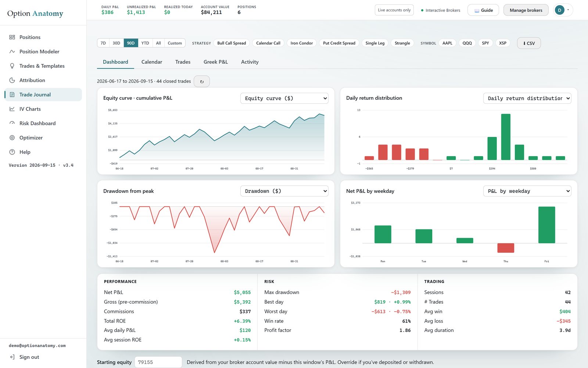
Task: Click the Manage brokers button
Action: (526, 10)
